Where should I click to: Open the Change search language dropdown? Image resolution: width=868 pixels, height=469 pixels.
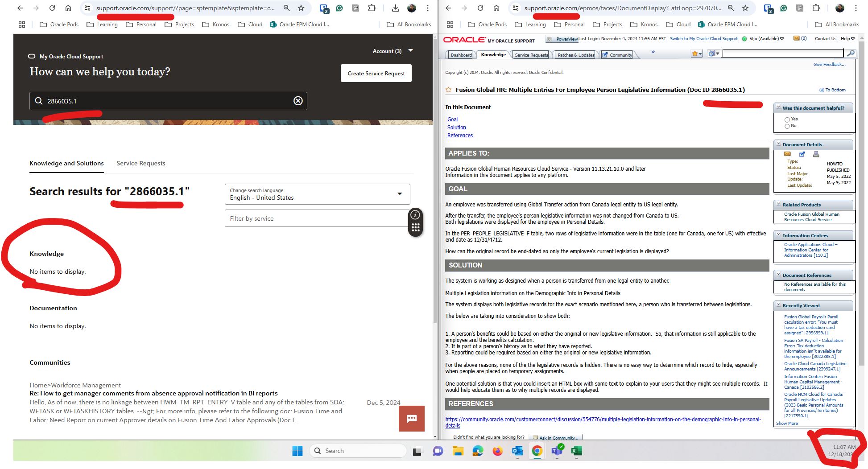400,194
